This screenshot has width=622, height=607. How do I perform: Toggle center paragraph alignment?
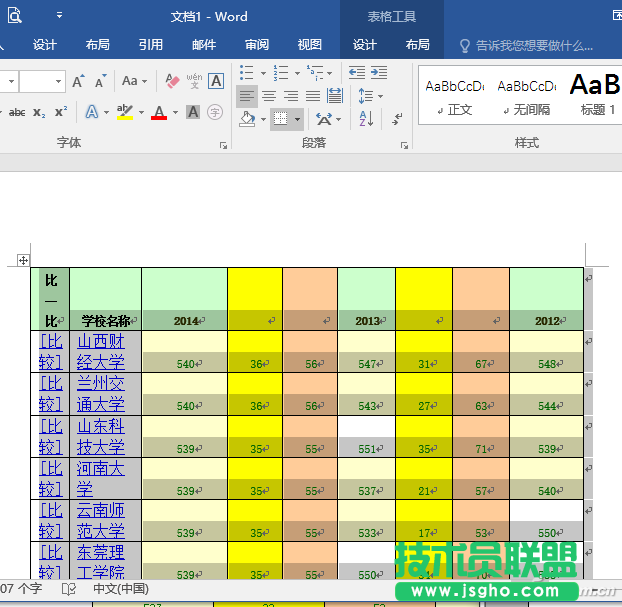269,96
